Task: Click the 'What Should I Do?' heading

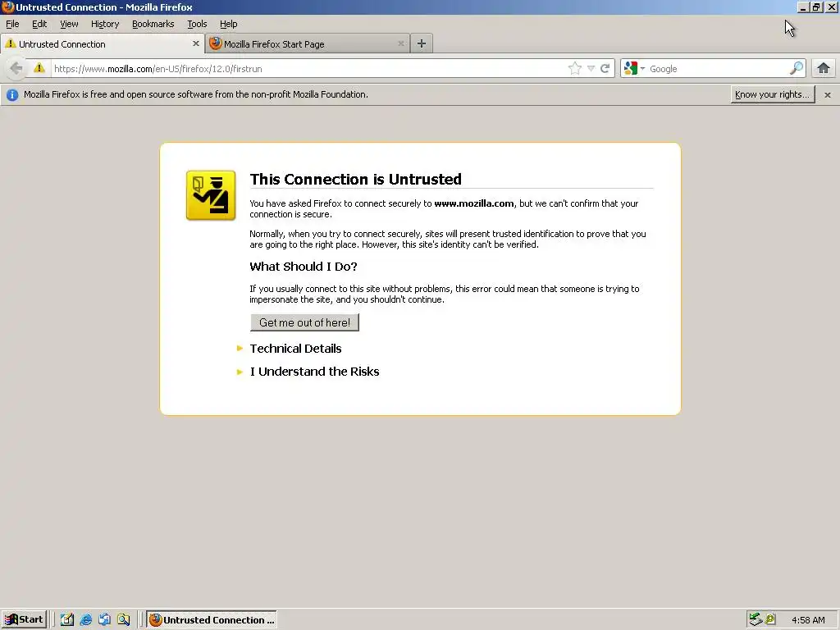Action: [x=304, y=267]
